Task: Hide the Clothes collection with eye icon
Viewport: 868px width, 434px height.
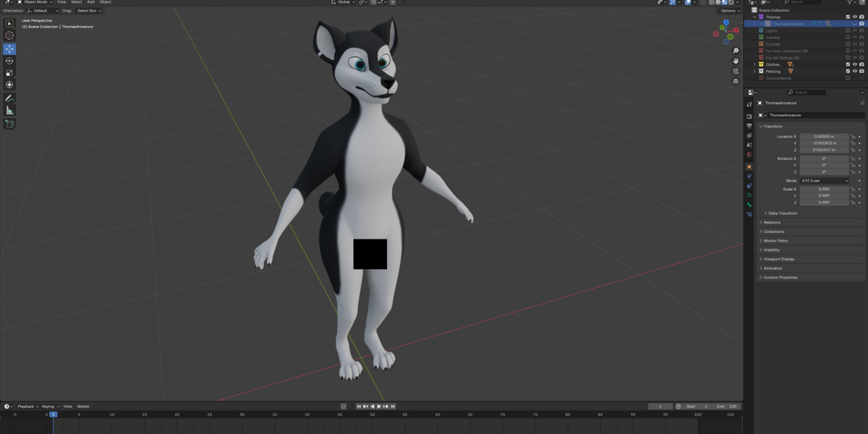Action: pos(855,64)
